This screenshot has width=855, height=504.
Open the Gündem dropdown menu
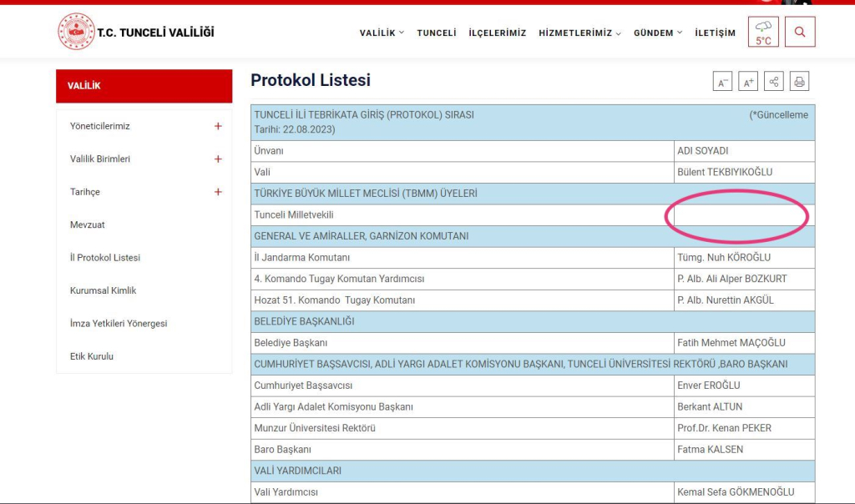pos(657,33)
